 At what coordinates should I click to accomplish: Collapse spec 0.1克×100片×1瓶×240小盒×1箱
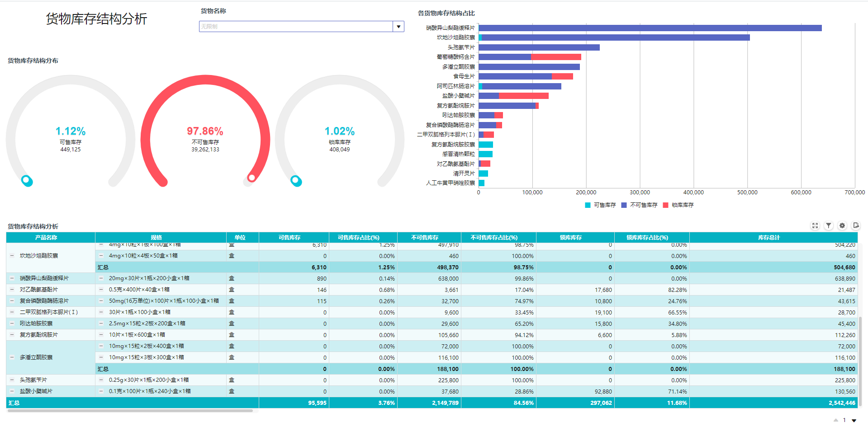[101, 391]
